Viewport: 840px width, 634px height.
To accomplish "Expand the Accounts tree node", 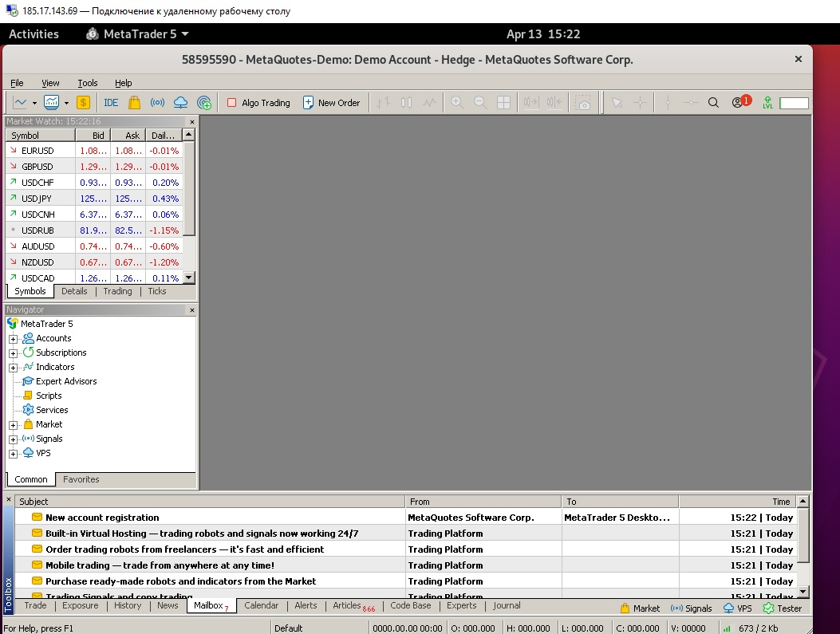I will click(x=13, y=339).
